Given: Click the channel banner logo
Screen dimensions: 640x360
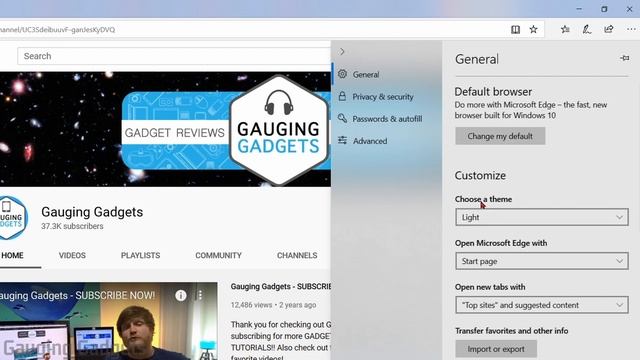Looking at the screenshot, I should 279,130.
